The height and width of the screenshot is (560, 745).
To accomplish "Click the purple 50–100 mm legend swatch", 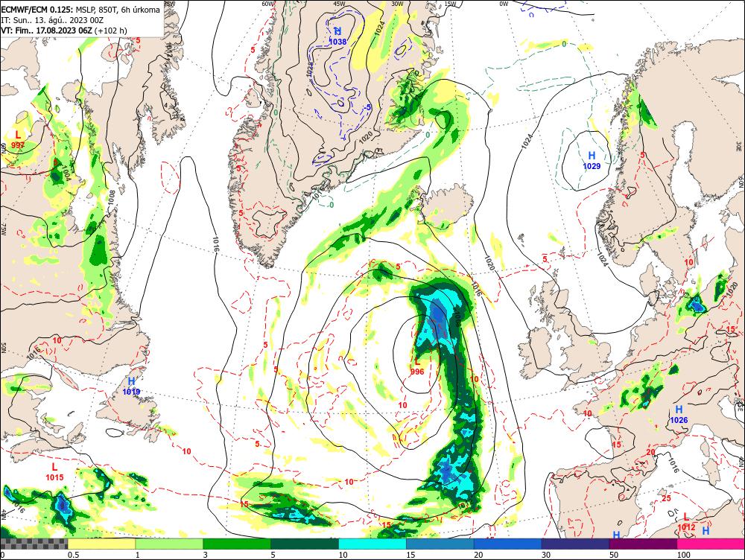I will click(x=644, y=544).
